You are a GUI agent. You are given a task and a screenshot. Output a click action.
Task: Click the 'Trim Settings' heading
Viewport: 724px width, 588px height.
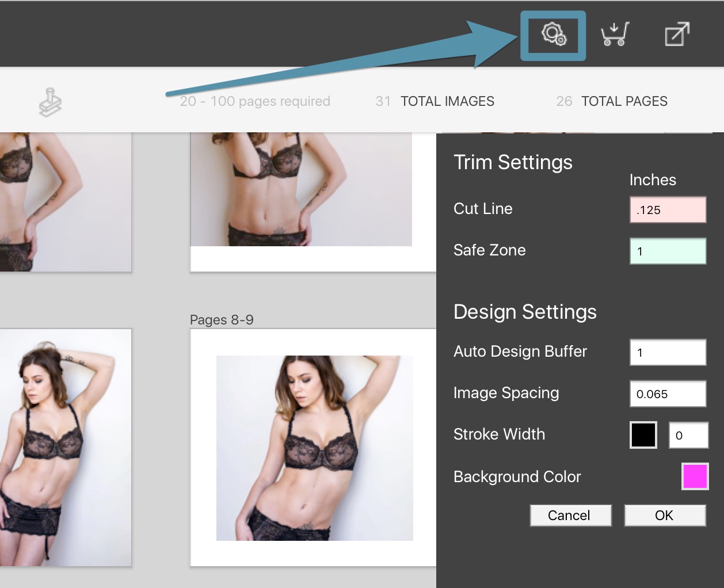(513, 162)
